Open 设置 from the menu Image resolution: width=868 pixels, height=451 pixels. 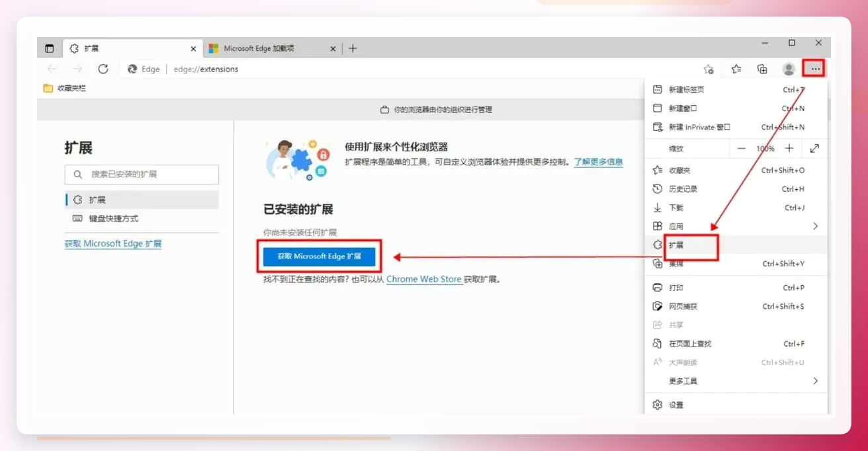[x=736, y=405]
